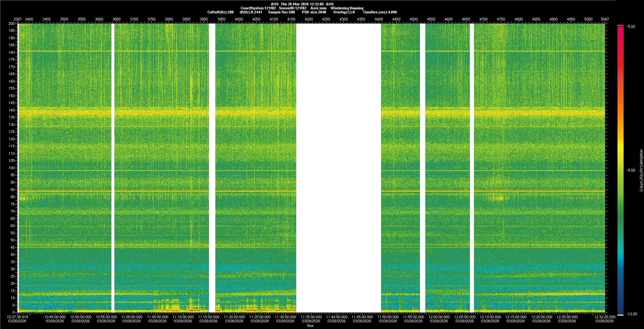The width and height of the screenshot is (644, 329).
Task: Select the TimeRes.(sec):4.096 text
Action: pyautogui.click(x=380, y=12)
